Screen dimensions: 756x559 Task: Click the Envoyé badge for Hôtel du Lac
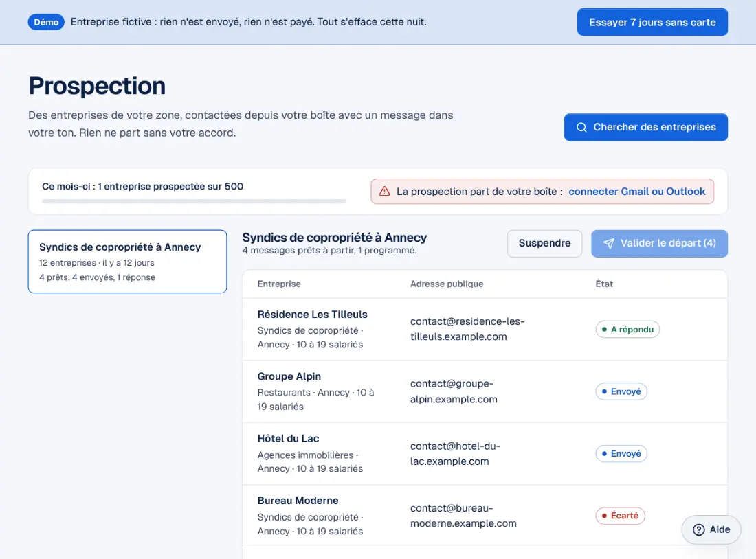(621, 453)
